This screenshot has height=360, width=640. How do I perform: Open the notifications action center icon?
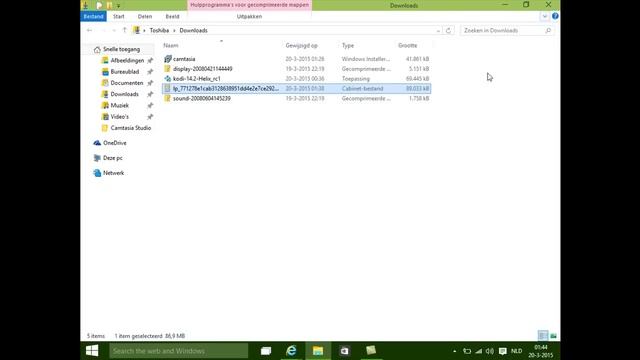click(503, 351)
